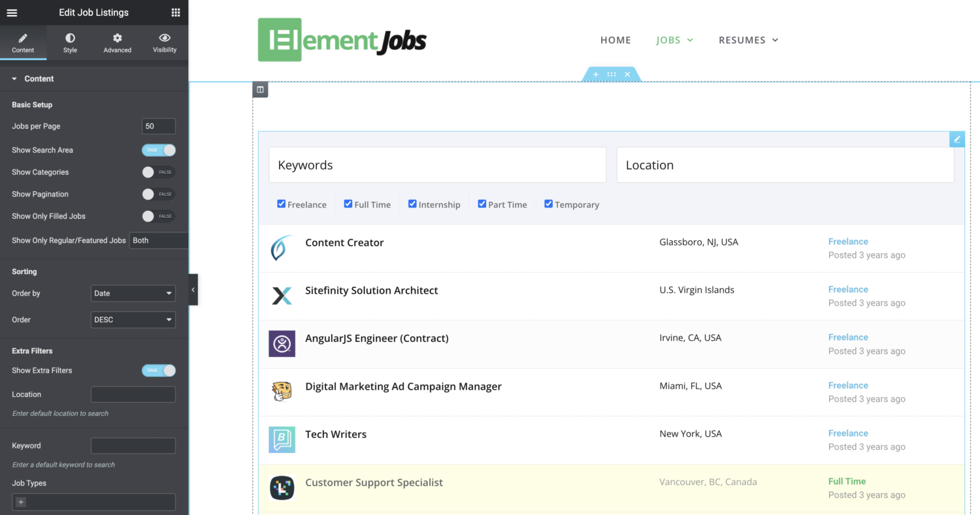Enable the Show Categories toggle
Screen dimensions: 980x515
[x=158, y=172]
